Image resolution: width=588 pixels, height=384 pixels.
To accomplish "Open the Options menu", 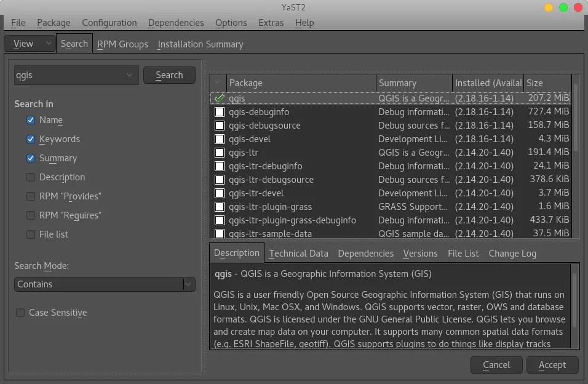I will coord(231,23).
